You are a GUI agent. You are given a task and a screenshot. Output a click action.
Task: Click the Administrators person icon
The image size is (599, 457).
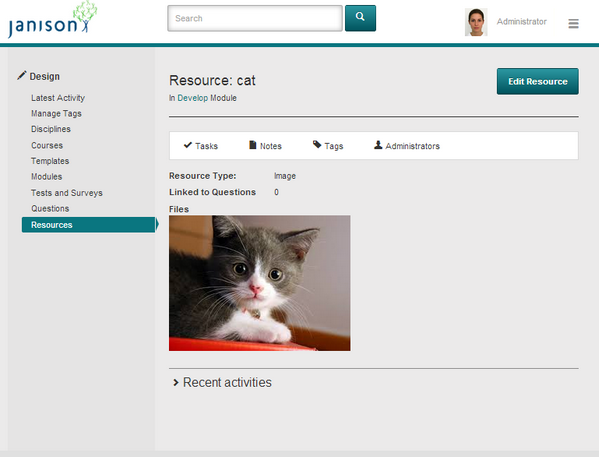coord(378,145)
